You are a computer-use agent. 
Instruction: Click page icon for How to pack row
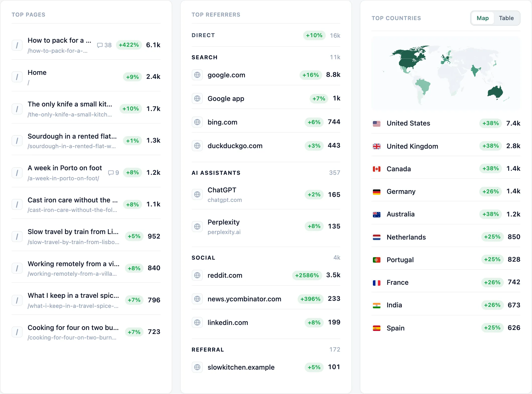(17, 45)
